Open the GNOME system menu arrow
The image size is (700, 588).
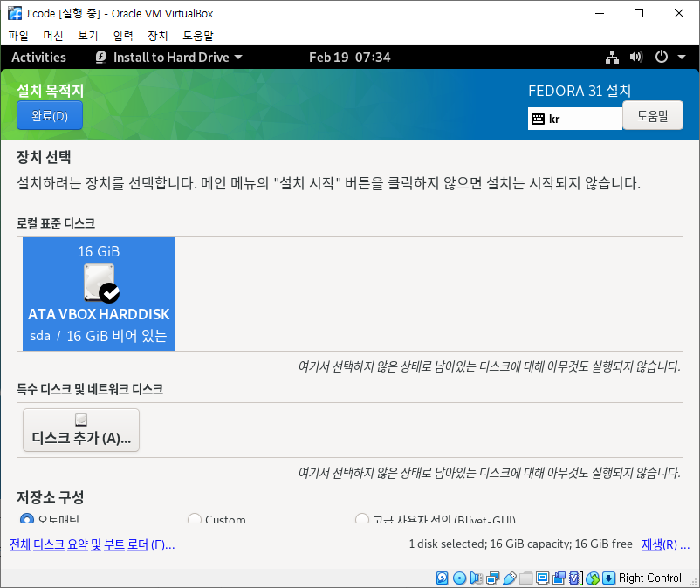point(682,57)
